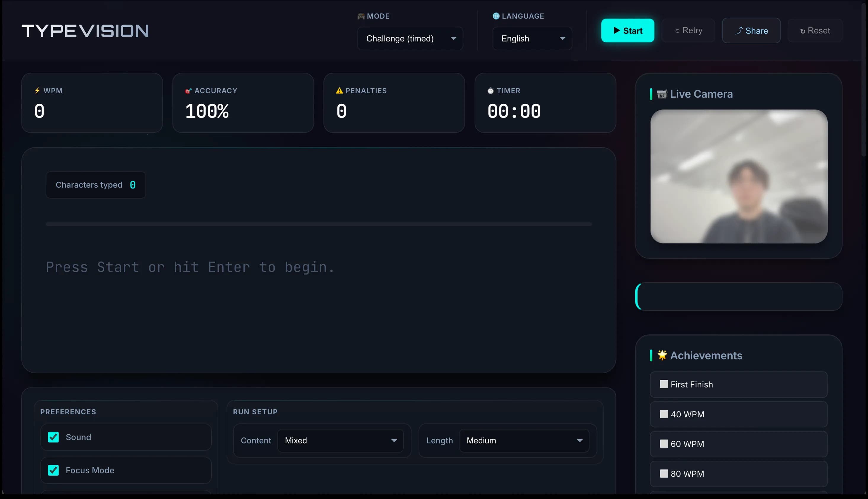
Task: Click the Reset button
Action: (x=815, y=30)
